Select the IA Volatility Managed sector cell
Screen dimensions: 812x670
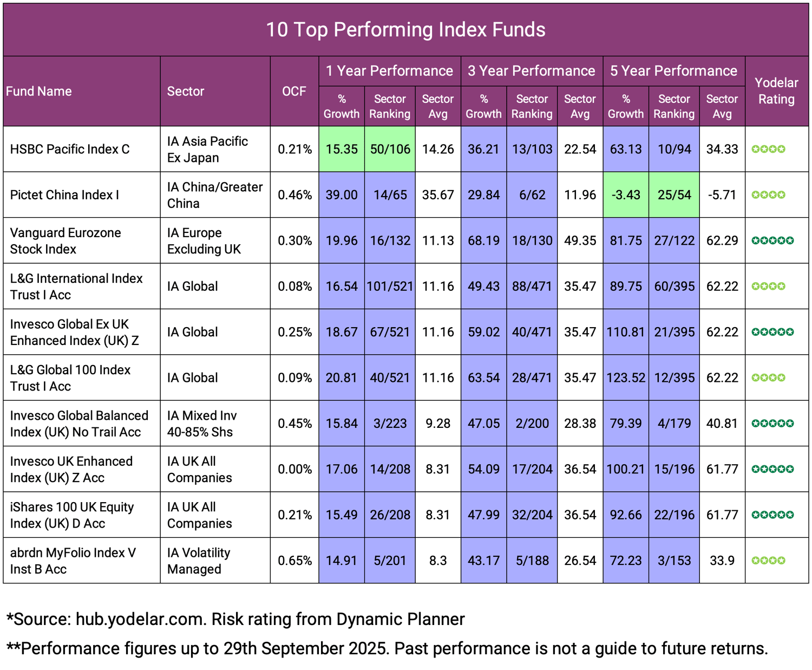(x=199, y=561)
